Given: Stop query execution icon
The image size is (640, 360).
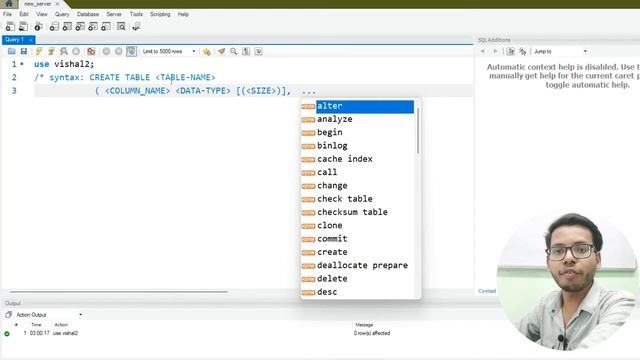Looking at the screenshot, I should click(x=76, y=51).
